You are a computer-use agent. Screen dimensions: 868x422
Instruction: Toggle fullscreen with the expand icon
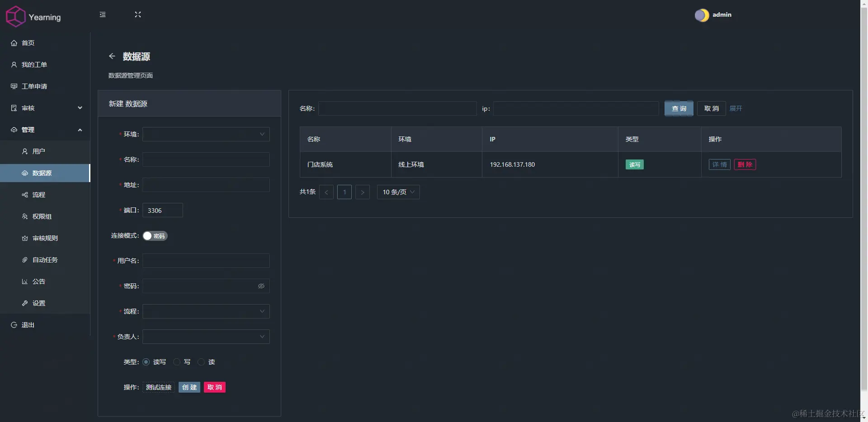[138, 14]
